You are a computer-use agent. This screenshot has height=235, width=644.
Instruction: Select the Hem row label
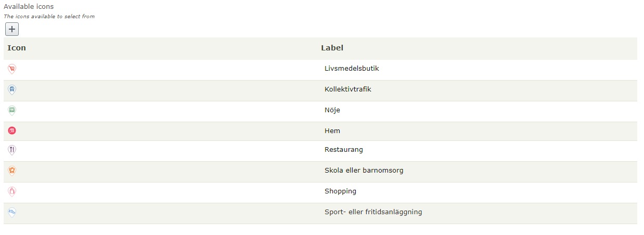tap(332, 131)
